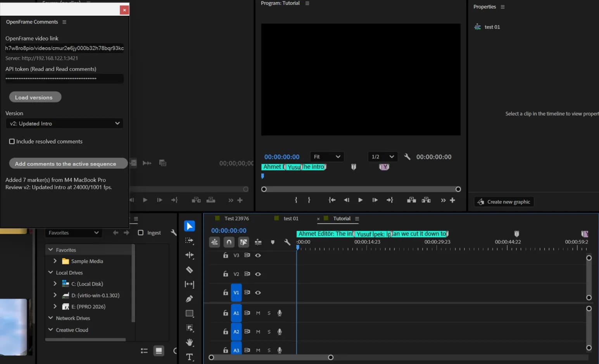
Task: Switch to Test 23976 sequence tab
Action: click(236, 218)
